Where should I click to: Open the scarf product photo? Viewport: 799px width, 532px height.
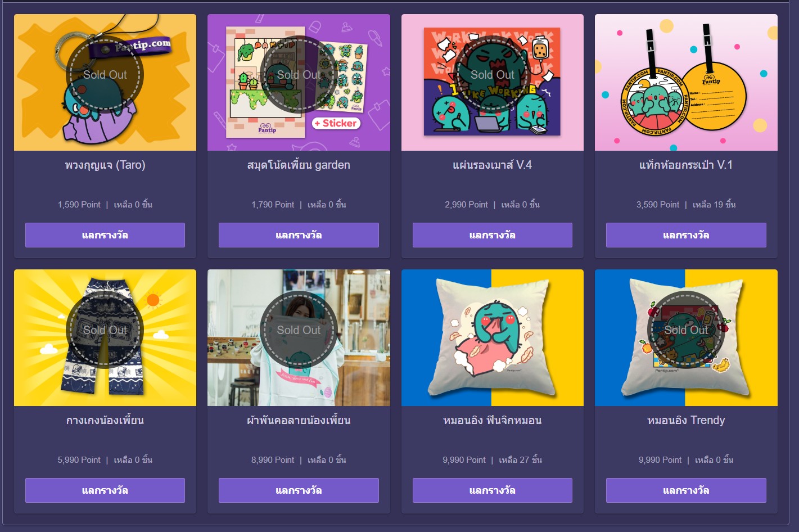(299, 337)
